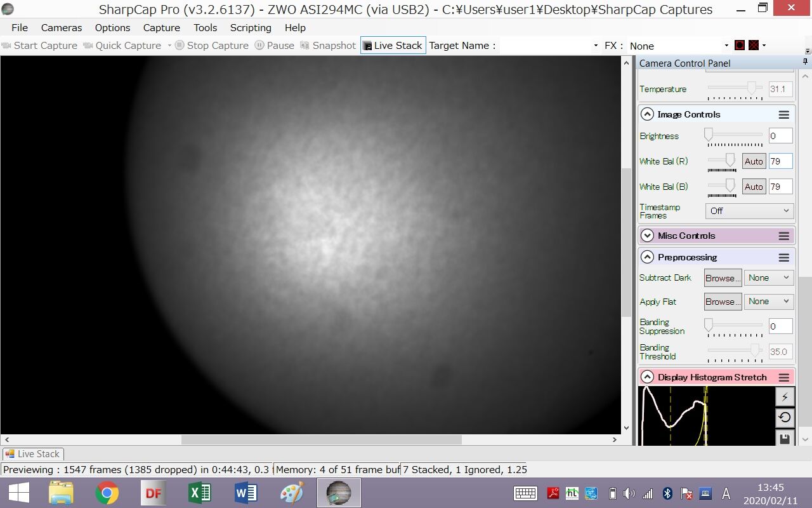Open the Scripting menu
Screen dimensions: 812x508
point(251,27)
